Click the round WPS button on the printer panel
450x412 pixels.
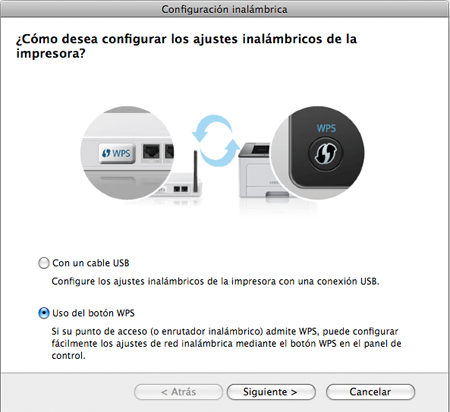tap(326, 154)
